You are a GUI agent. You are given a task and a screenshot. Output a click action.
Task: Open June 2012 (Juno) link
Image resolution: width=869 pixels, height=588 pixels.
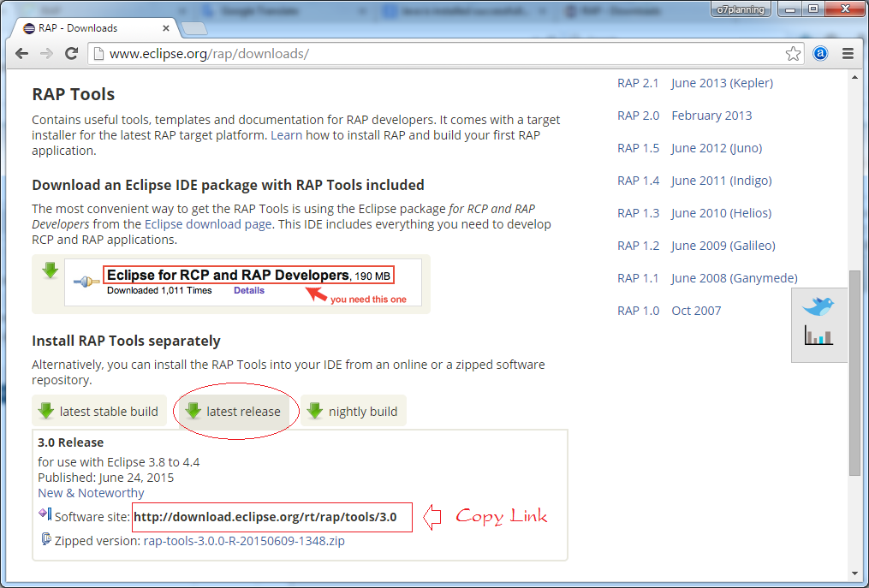717,149
